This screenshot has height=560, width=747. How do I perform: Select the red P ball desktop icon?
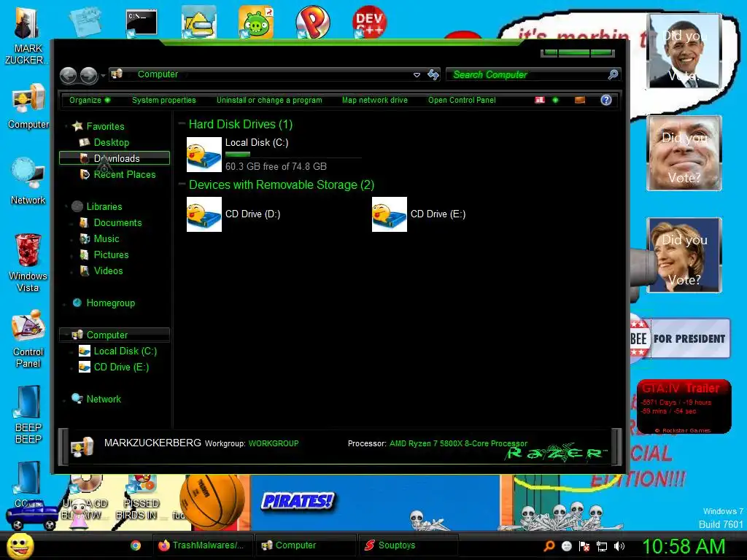[312, 22]
